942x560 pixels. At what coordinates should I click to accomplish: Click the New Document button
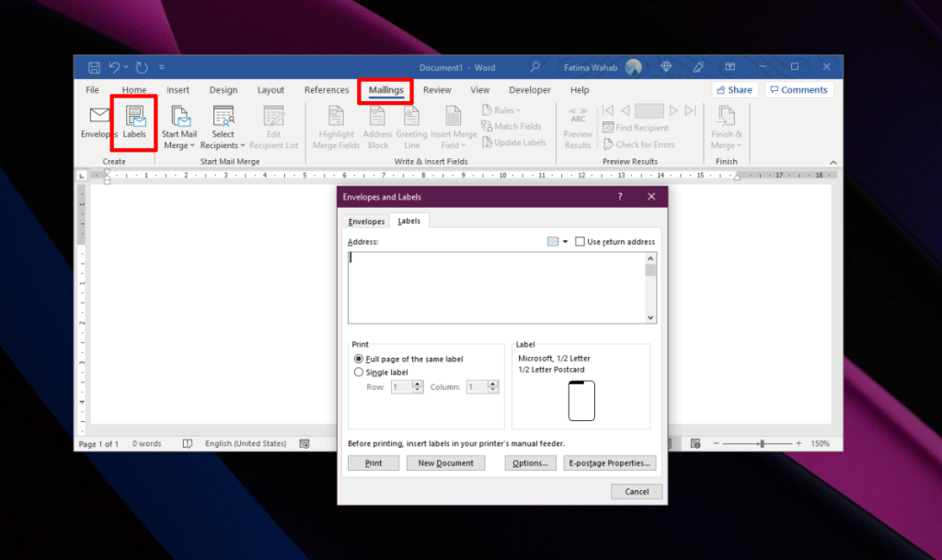point(445,463)
